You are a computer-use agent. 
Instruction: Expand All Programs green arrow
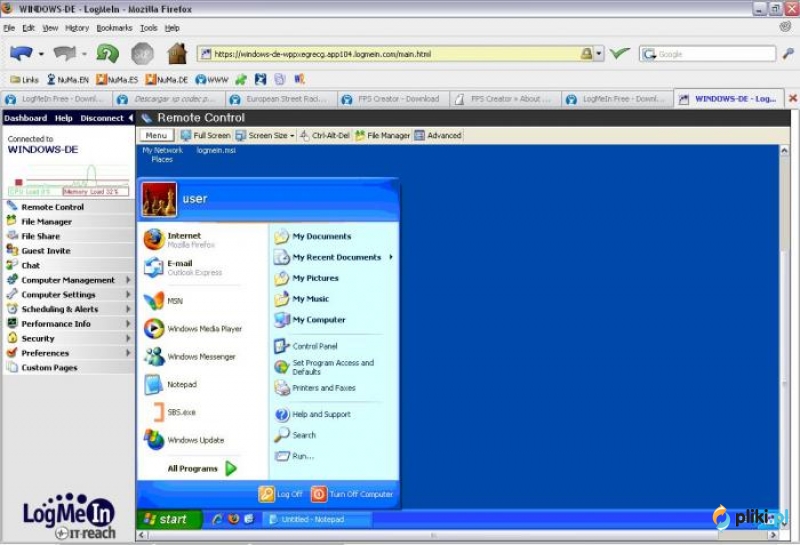[x=231, y=468]
